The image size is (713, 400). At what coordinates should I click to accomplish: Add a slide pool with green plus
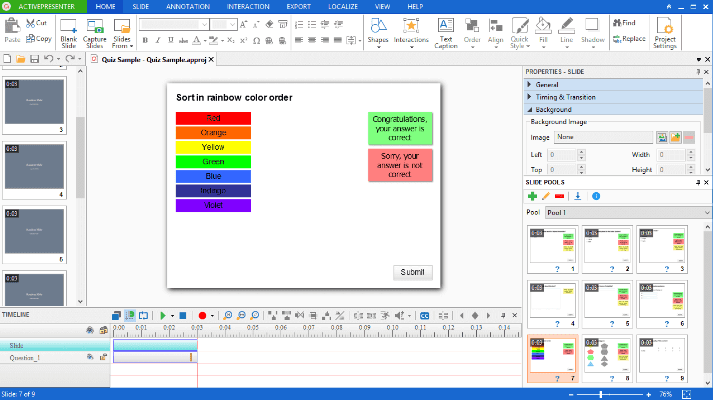click(532, 196)
